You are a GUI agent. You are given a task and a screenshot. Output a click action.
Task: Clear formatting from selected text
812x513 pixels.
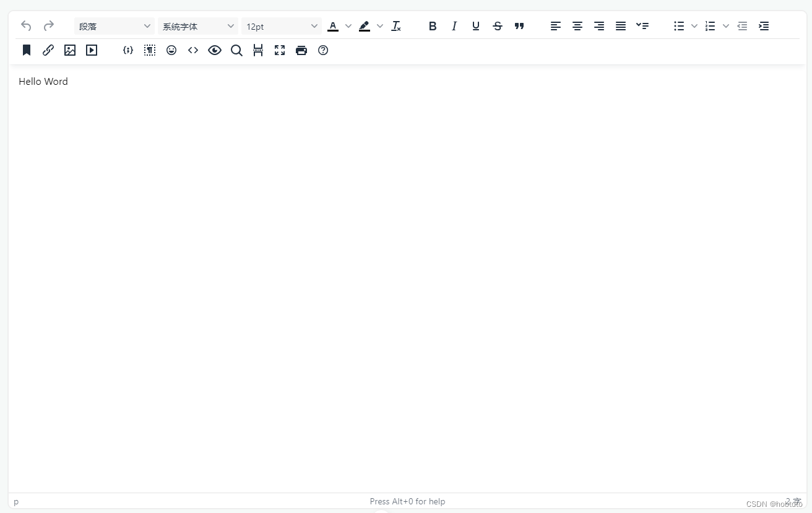pyautogui.click(x=396, y=26)
